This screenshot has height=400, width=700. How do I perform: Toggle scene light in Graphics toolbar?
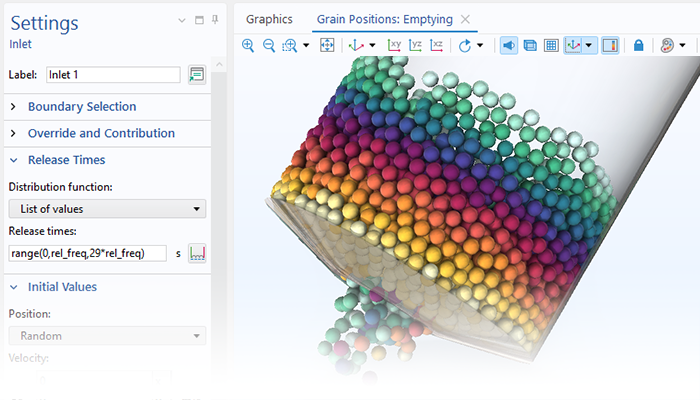tap(508, 46)
